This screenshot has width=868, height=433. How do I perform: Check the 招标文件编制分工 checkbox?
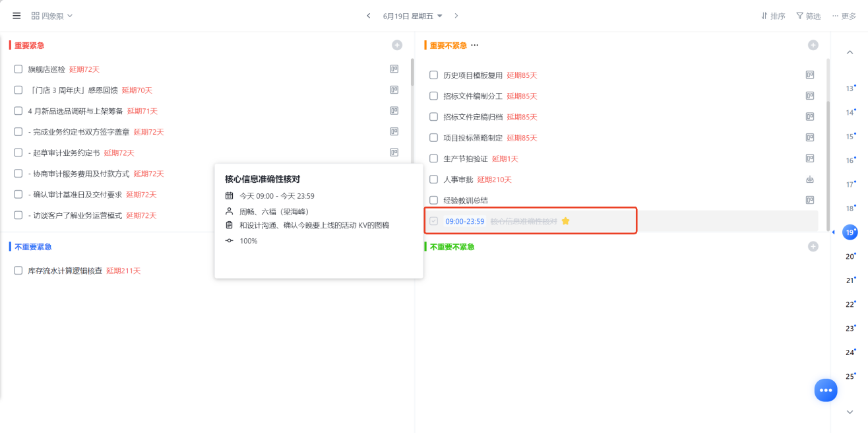point(434,96)
